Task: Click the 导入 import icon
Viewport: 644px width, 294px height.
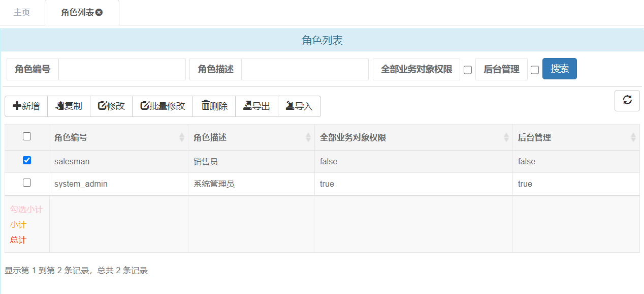Action: pyautogui.click(x=289, y=106)
